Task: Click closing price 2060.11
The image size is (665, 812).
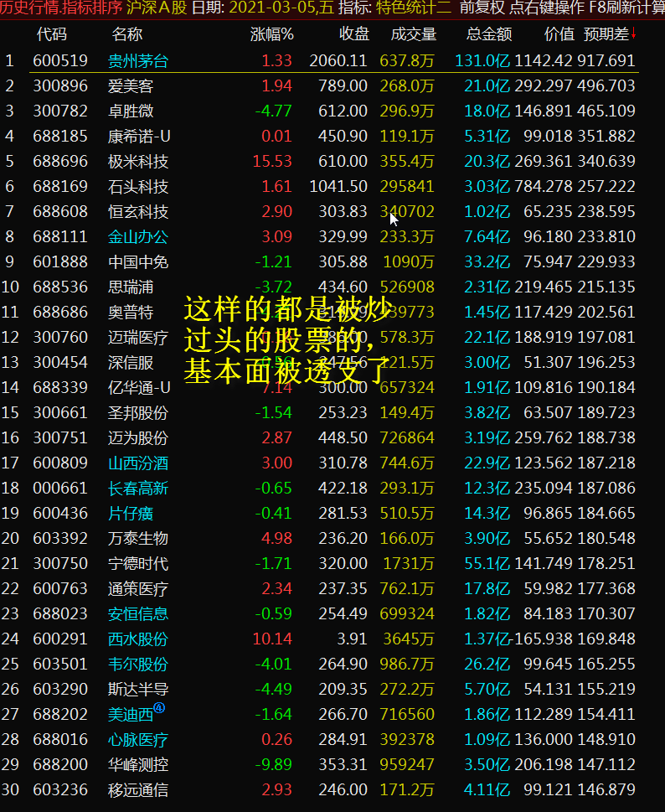Action: pos(338,60)
